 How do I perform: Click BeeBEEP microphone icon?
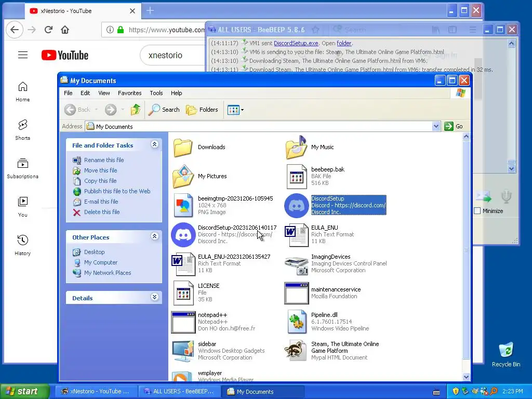pos(506,196)
